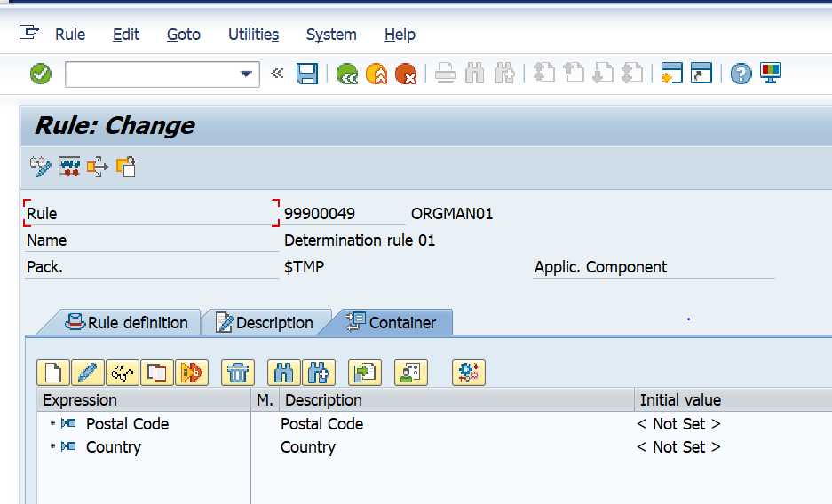
Task: Click the gears settings icon in container toolbar
Action: pyautogui.click(x=469, y=373)
